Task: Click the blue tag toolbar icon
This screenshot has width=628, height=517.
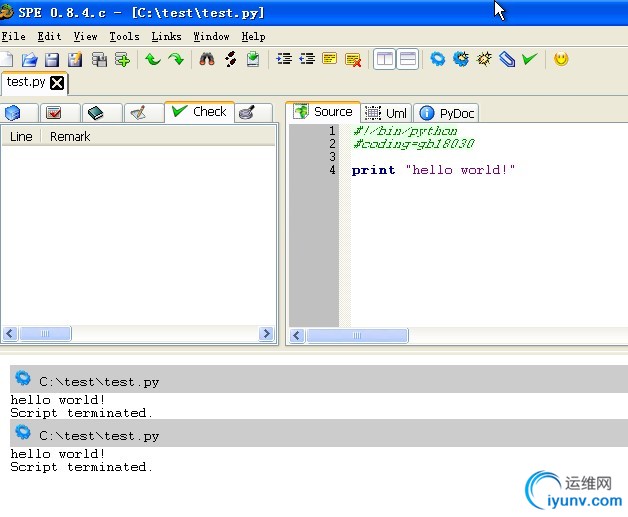Action: point(507,59)
